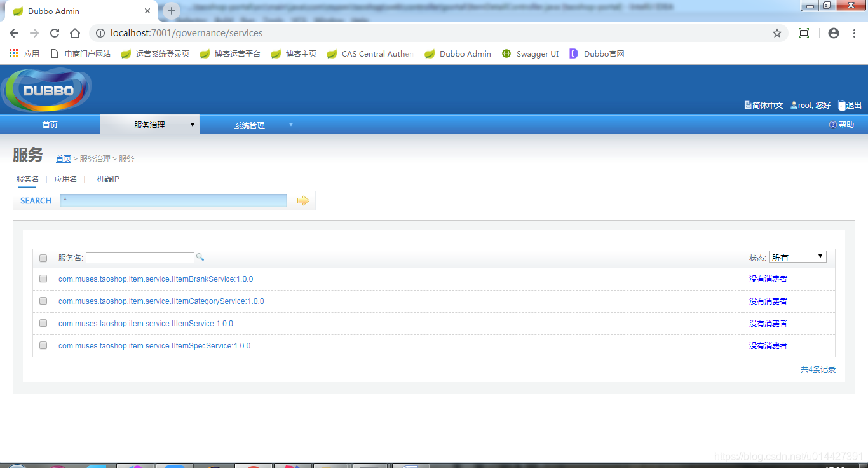The width and height of the screenshot is (868, 468).
Task: Reload the page with refresh icon
Action: coord(55,33)
